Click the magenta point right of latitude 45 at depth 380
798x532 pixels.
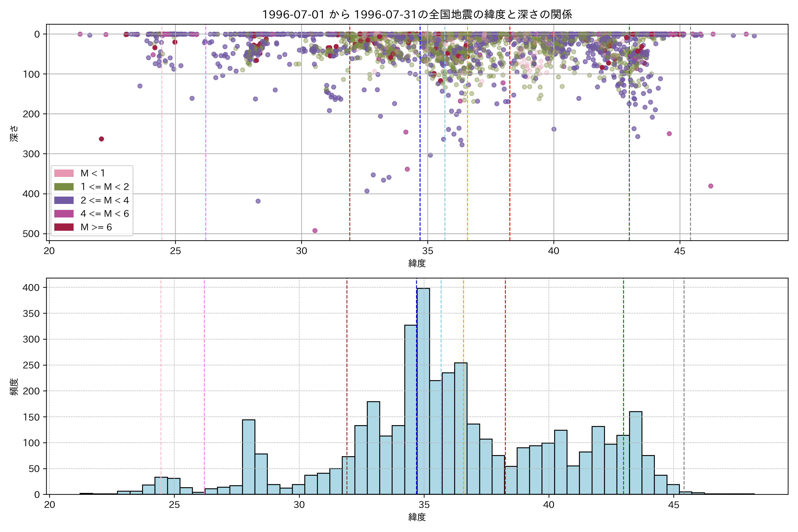click(711, 186)
